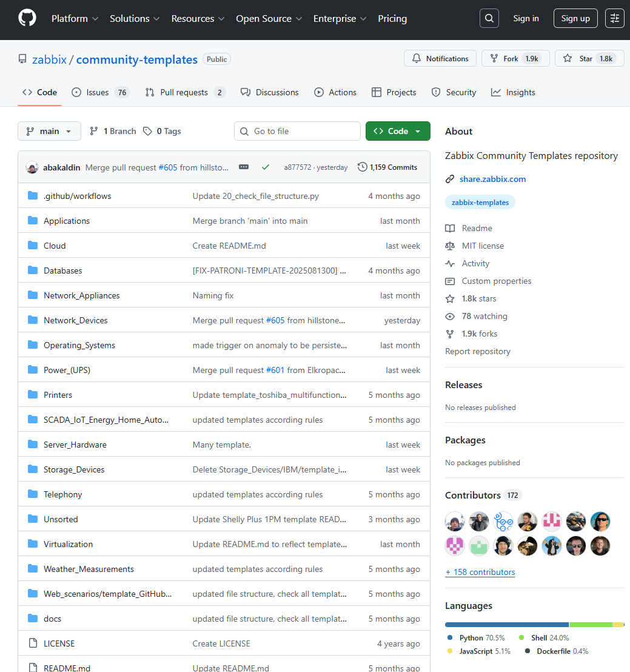This screenshot has height=672, width=630.
Task: Open the Pull requests tab
Action: [184, 92]
